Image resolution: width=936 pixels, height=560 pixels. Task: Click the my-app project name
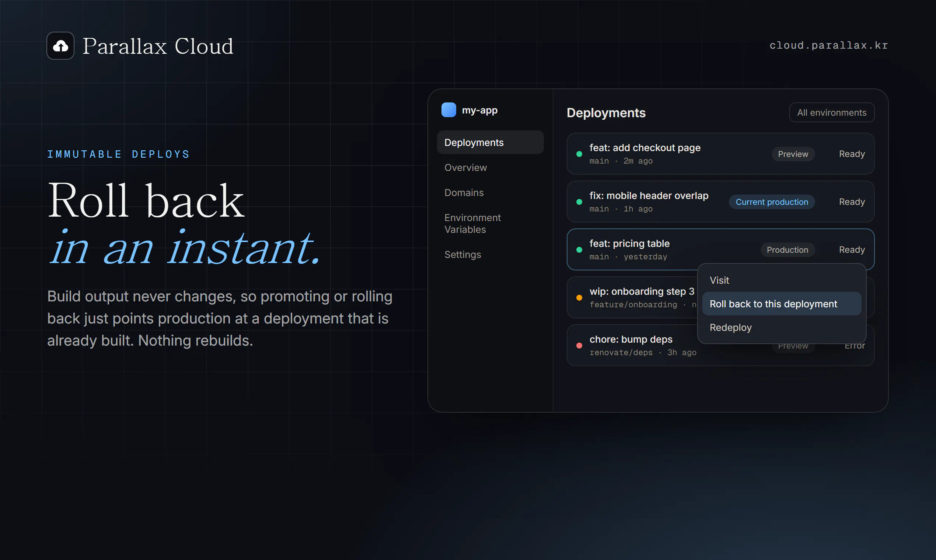(480, 110)
